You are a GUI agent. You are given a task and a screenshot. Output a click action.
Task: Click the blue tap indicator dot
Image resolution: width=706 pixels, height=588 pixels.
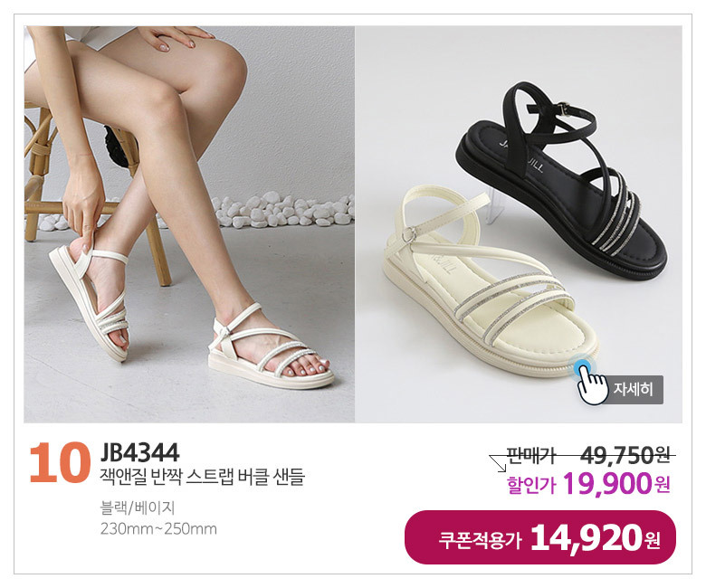click(582, 365)
